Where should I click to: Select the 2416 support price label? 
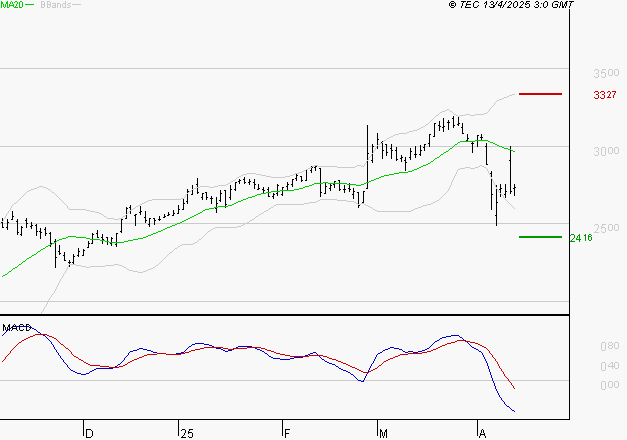pos(581,238)
